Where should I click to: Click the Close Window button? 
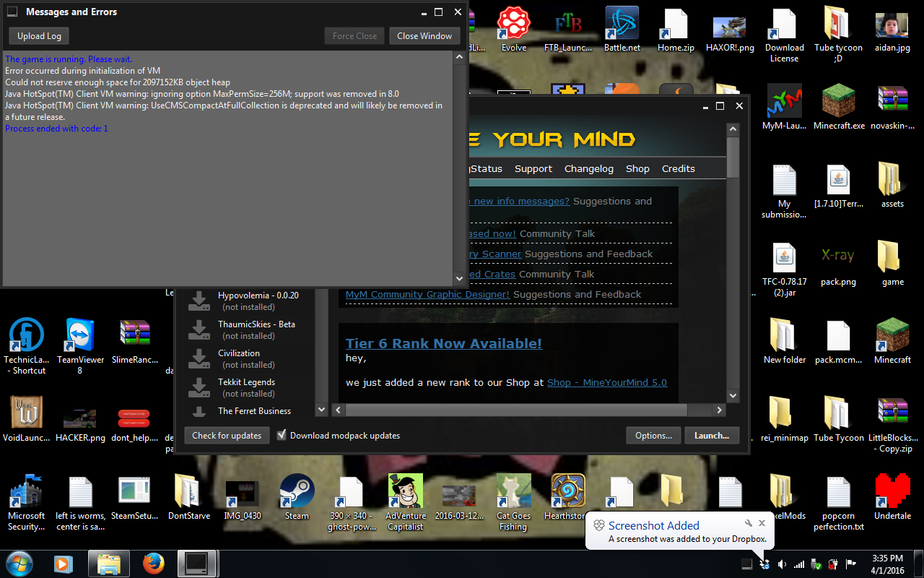click(x=424, y=35)
